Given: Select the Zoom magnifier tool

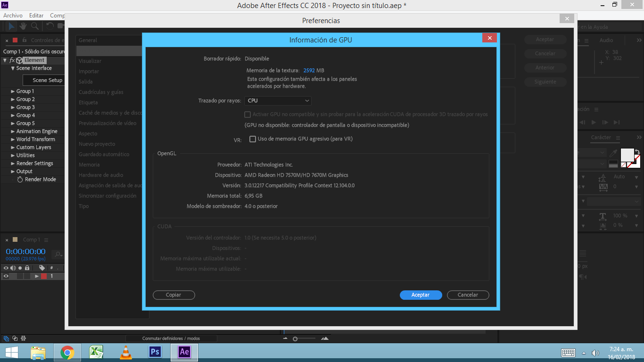Looking at the screenshot, I should pyautogui.click(x=34, y=26).
